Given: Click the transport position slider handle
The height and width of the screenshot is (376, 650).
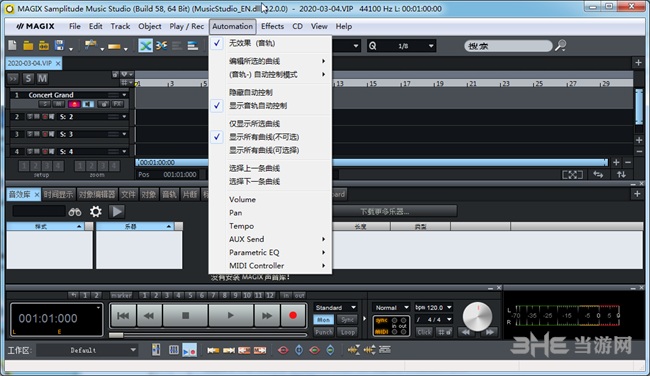Looking at the screenshot, I should [116, 335].
